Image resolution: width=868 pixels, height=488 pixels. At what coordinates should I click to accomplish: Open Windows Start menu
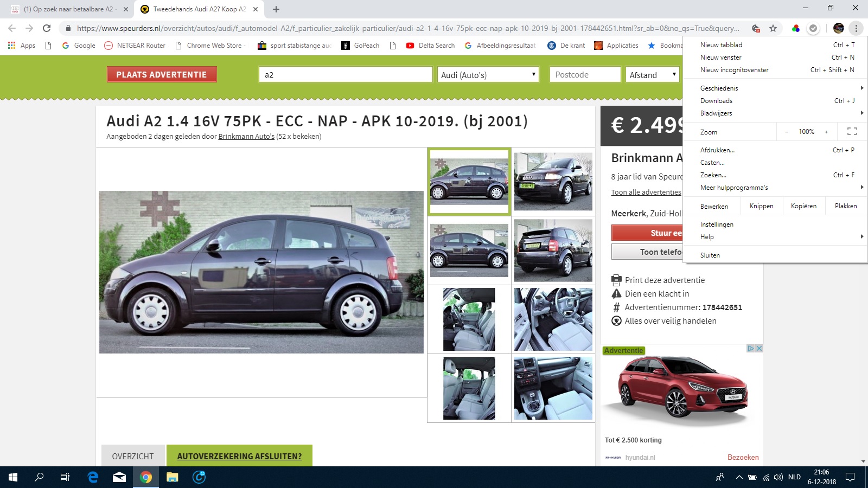[x=13, y=477]
